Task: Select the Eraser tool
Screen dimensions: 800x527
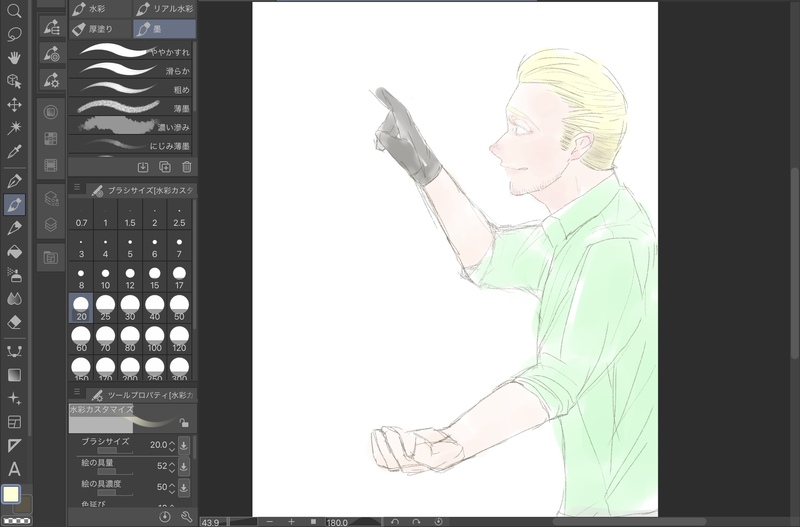Action: tap(14, 322)
